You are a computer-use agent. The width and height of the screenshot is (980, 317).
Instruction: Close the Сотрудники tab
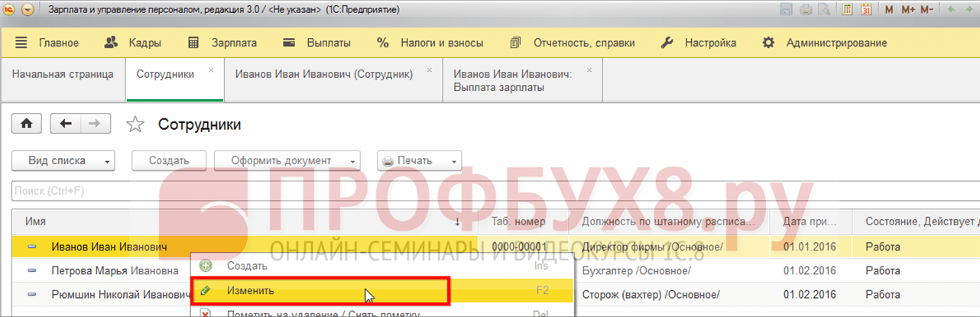pos(211,70)
